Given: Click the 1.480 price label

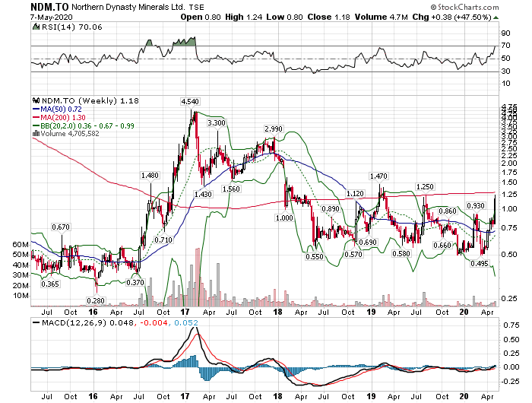Looking at the screenshot, I should click(x=150, y=176).
